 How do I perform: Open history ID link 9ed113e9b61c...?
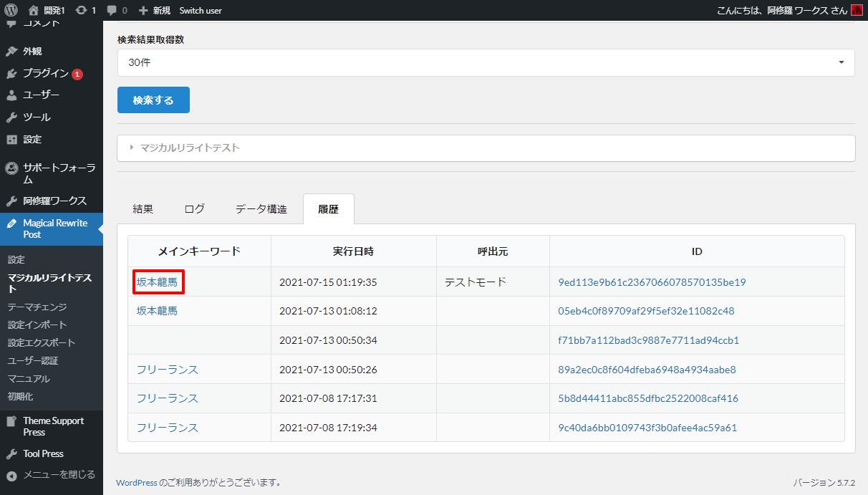coord(652,282)
